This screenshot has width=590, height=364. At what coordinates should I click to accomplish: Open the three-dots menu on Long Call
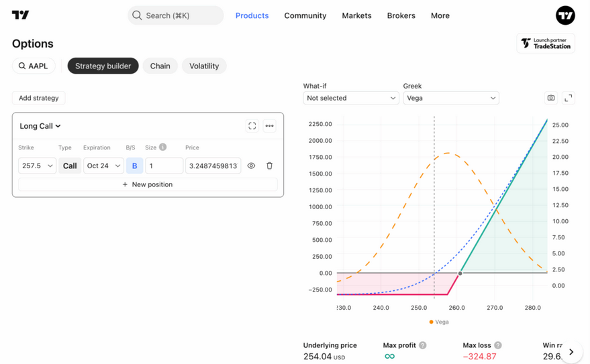pyautogui.click(x=270, y=126)
